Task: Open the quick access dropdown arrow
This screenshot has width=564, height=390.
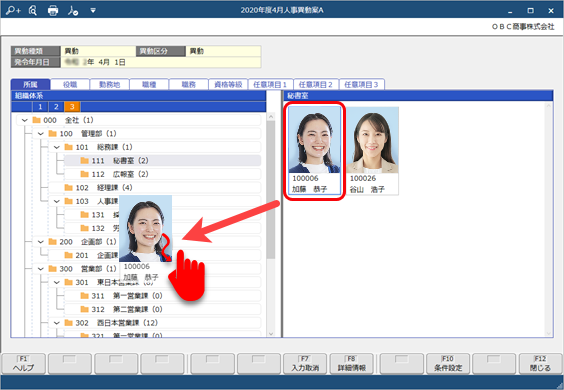Action: pyautogui.click(x=93, y=10)
